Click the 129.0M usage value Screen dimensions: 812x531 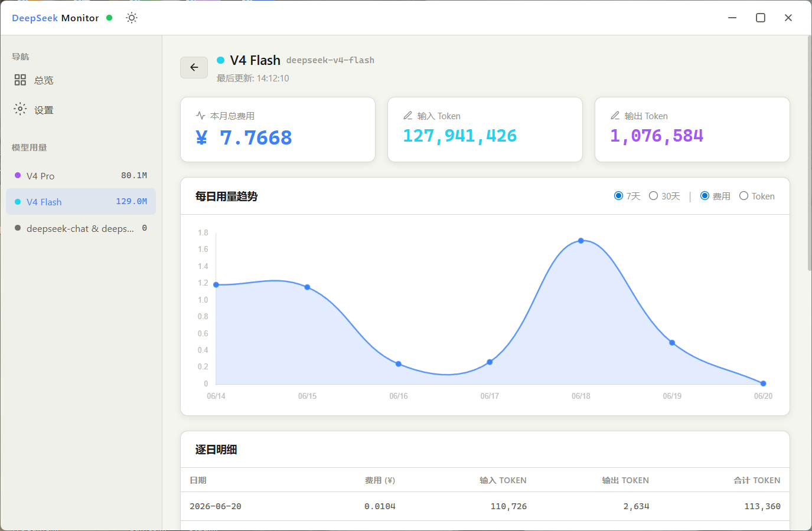click(131, 201)
